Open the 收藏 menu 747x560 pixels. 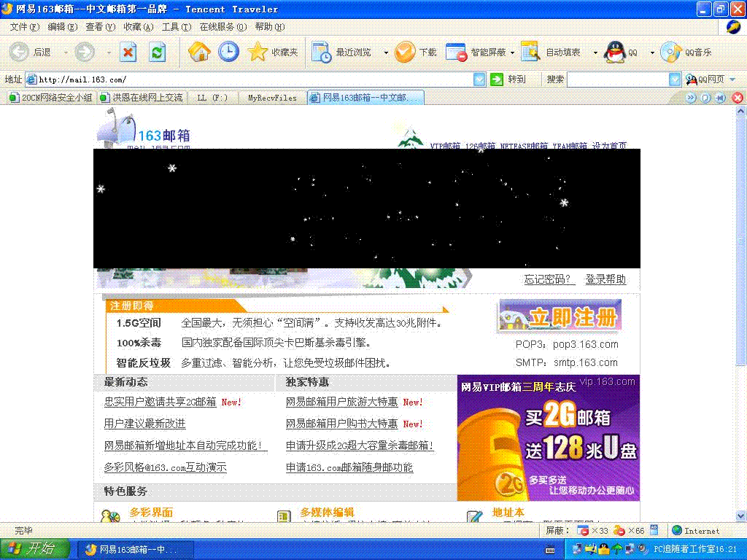coord(139,27)
